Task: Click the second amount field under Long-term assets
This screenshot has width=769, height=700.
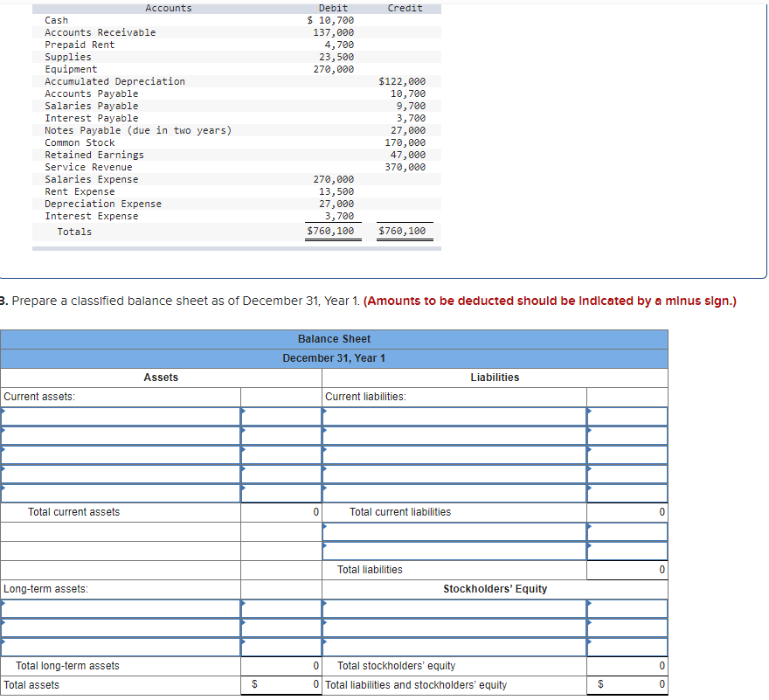Action: 281,627
